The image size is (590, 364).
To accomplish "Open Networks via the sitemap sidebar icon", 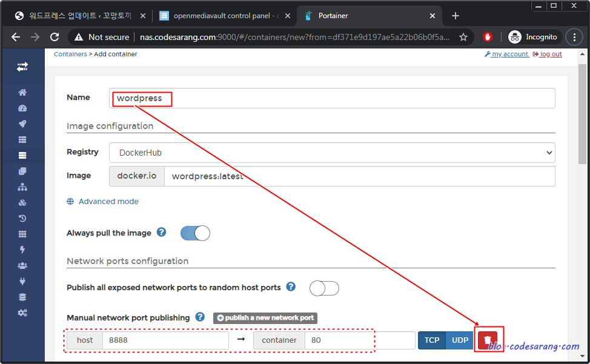I will [x=22, y=187].
